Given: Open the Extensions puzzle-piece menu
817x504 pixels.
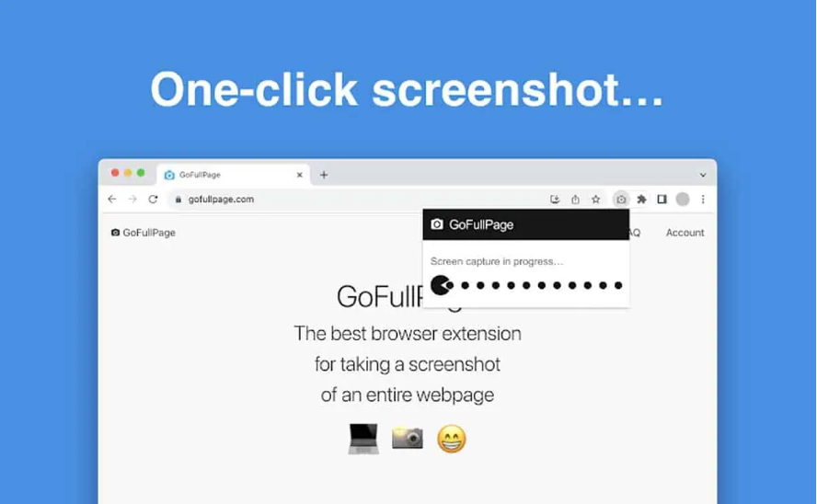Looking at the screenshot, I should [641, 200].
